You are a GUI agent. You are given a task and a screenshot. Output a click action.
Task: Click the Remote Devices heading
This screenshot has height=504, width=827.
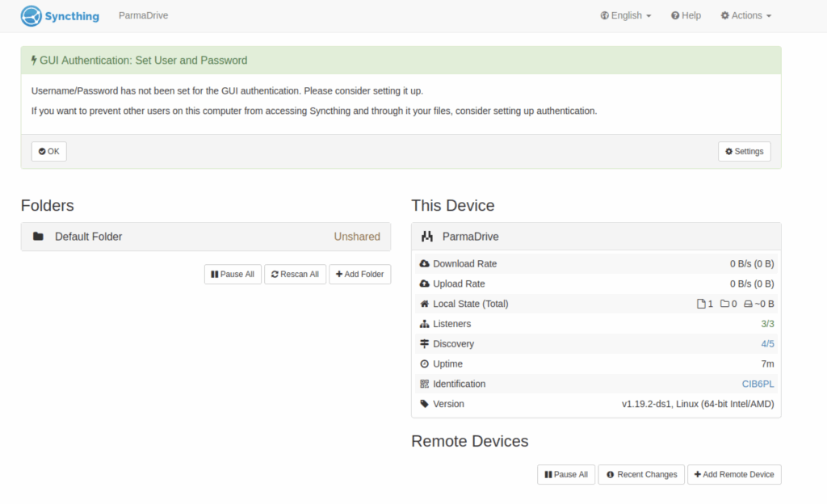pos(470,441)
